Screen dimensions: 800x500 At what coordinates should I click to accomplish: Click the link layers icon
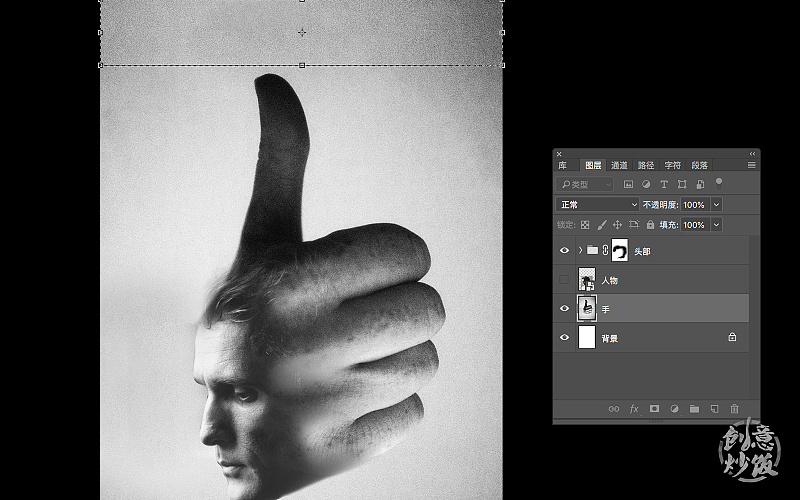[x=613, y=409]
